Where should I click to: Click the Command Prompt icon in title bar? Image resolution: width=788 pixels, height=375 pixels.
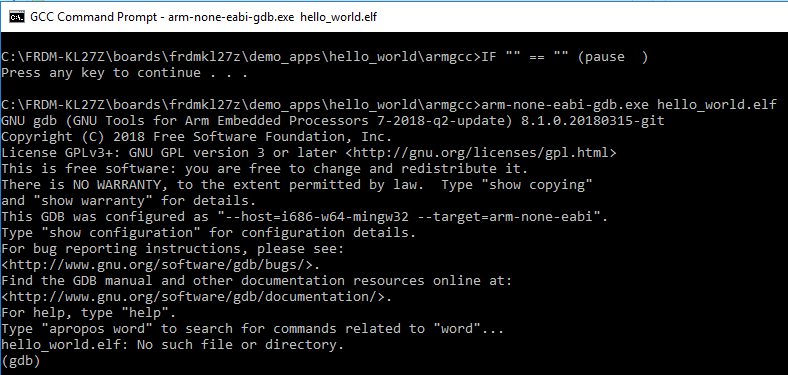pyautogui.click(x=17, y=17)
